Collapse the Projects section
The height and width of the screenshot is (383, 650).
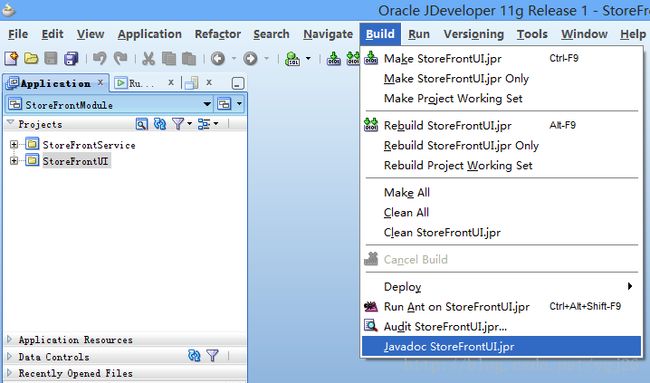coord(10,123)
